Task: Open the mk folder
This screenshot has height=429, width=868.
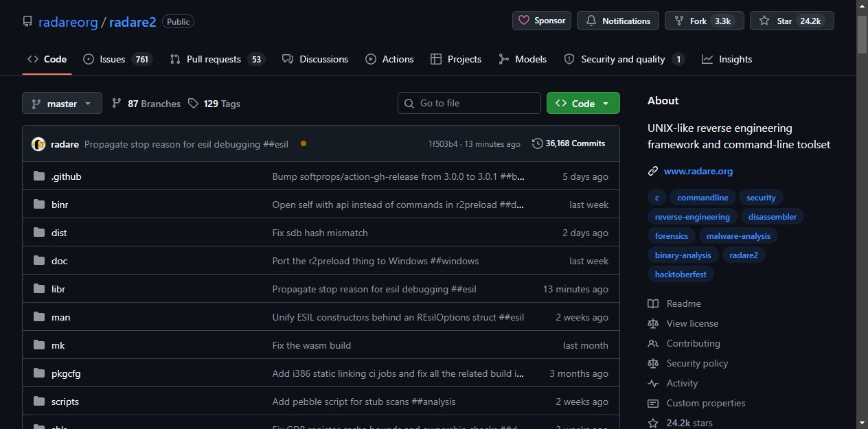Action: coord(58,345)
